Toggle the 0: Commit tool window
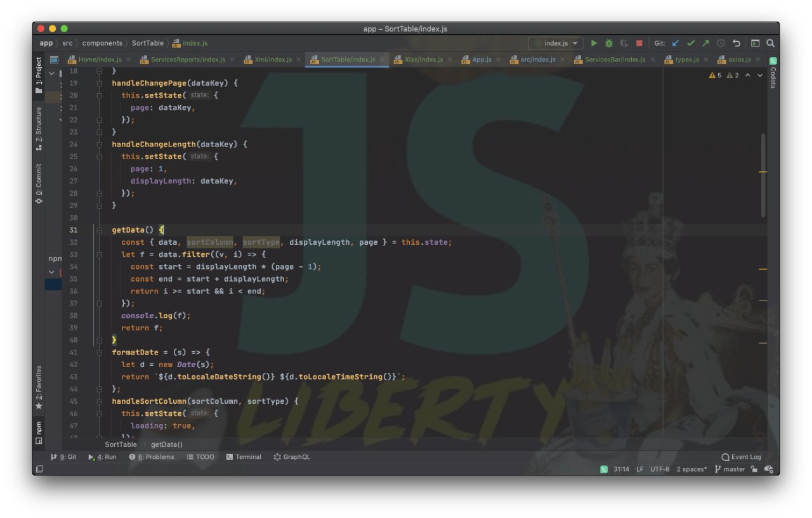 [x=39, y=183]
